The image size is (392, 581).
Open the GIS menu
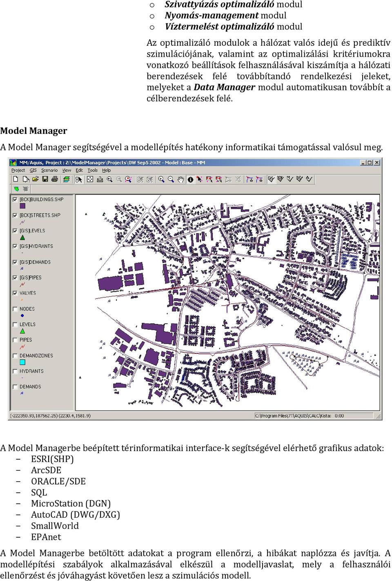pos(33,170)
